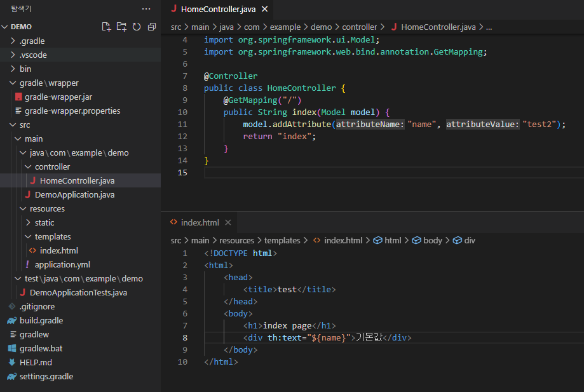Click 'example' in the Java file breadcrumb
Viewport: 584px width, 392px height.
(x=285, y=27)
